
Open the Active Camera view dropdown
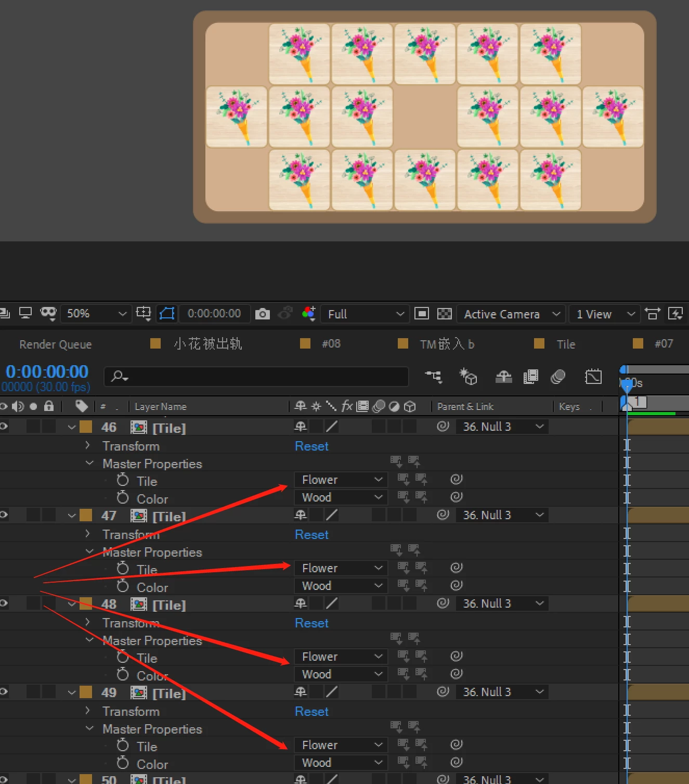pyautogui.click(x=512, y=314)
